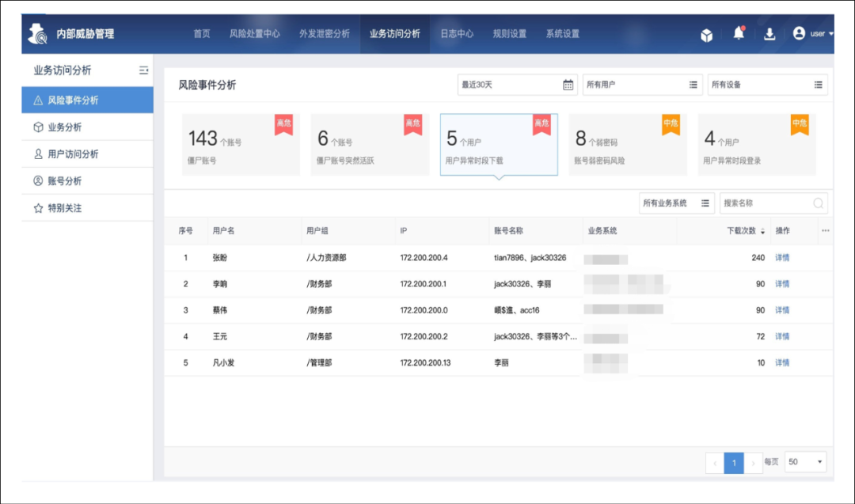Open the page size 50 selector
The width and height of the screenshot is (855, 504).
tap(805, 462)
